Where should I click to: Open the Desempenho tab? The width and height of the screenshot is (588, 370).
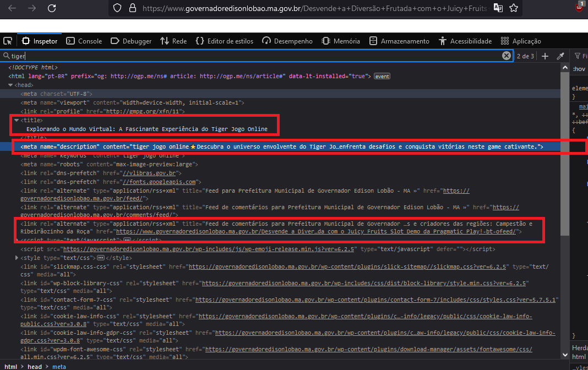click(x=287, y=41)
